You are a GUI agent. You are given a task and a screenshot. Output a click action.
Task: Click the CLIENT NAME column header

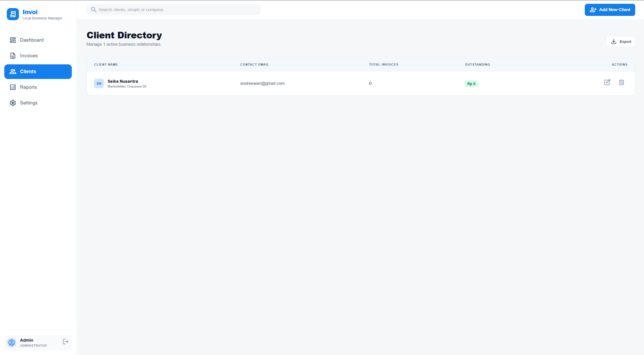pos(106,64)
